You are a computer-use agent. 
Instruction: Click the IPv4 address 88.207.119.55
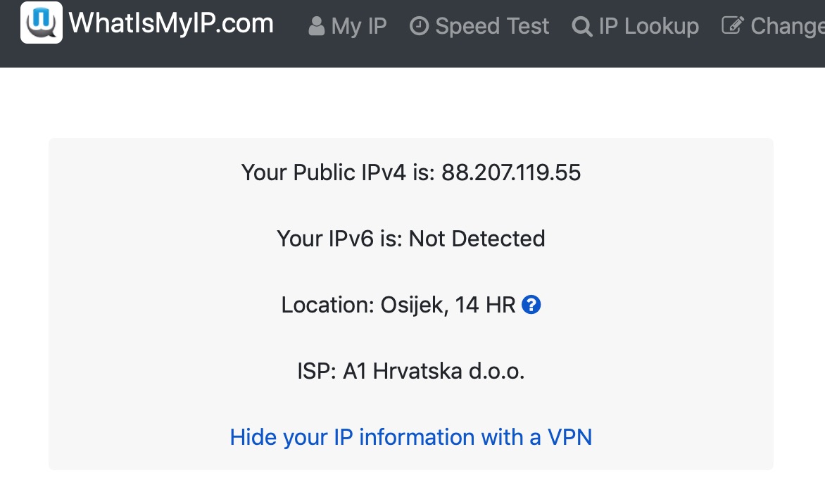point(511,172)
